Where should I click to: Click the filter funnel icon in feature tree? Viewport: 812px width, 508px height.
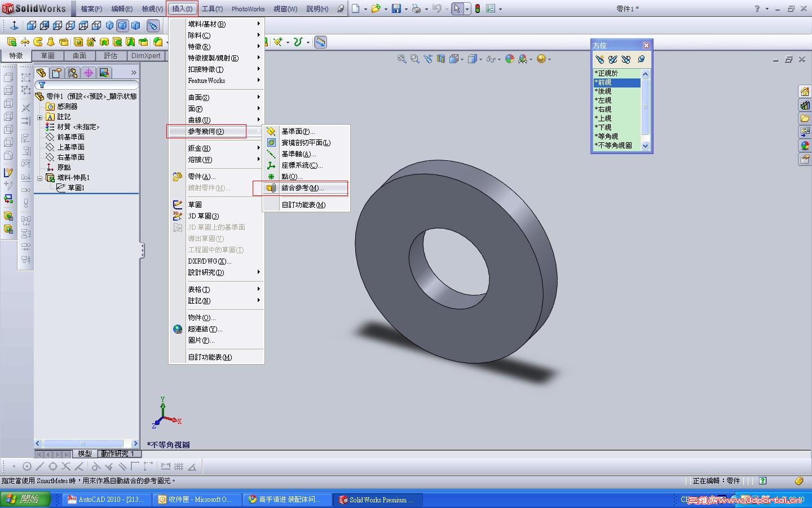[42, 85]
